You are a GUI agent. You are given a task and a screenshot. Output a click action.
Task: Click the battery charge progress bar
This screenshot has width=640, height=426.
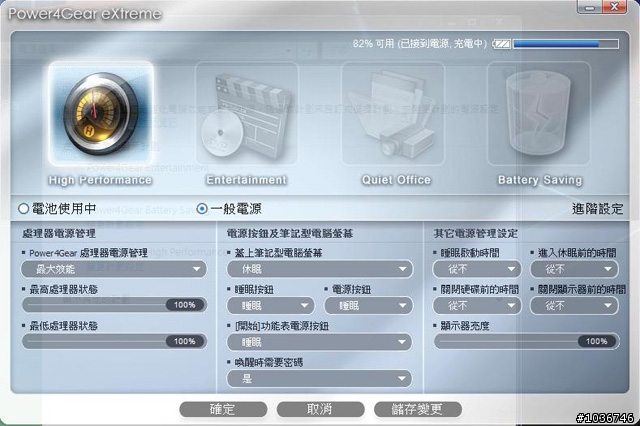point(566,44)
